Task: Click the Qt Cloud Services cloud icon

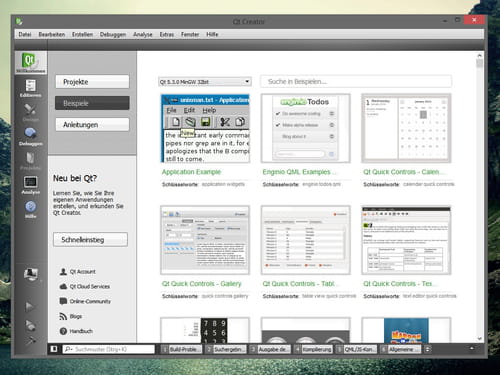Action: (63, 286)
